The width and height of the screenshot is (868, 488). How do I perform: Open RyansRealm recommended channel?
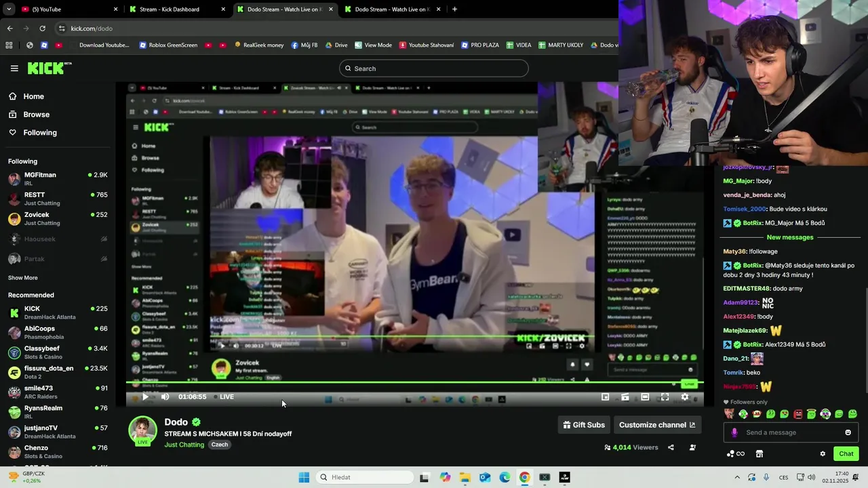point(58,412)
